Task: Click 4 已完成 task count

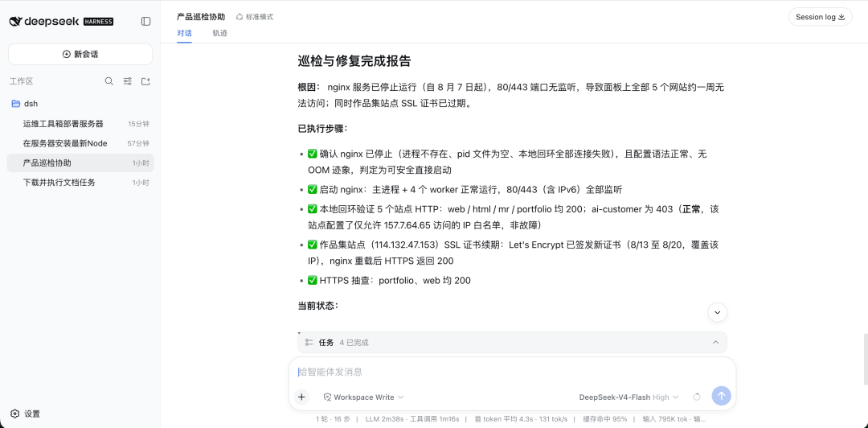Action: 354,343
